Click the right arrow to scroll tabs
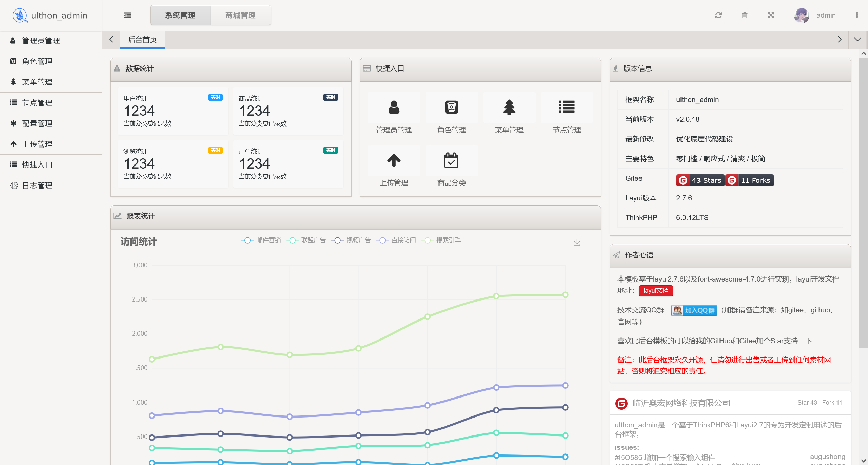The height and width of the screenshot is (465, 868). (x=840, y=39)
